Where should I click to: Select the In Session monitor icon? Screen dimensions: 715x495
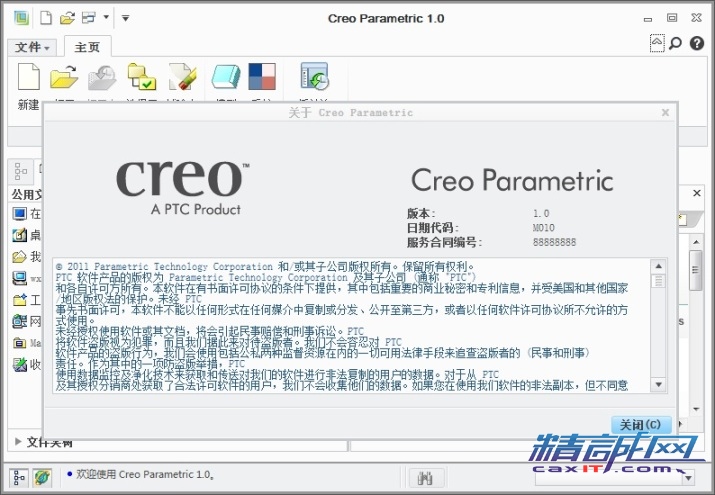pyautogui.click(x=20, y=213)
